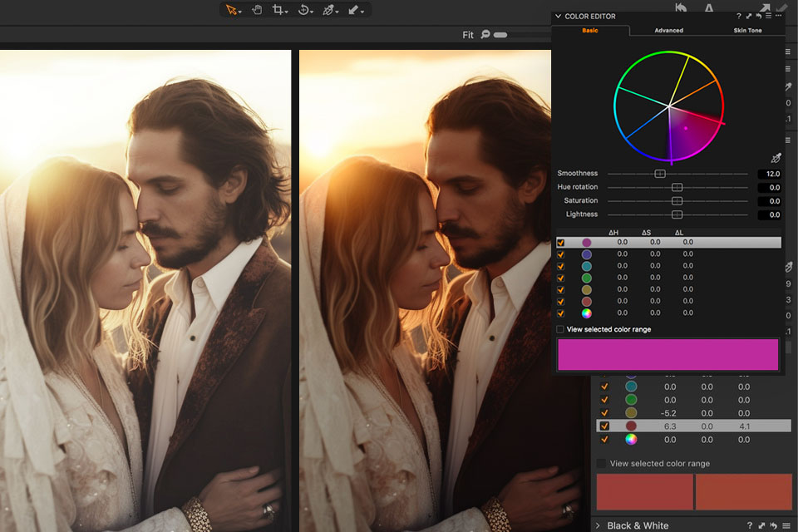
Task: Select rainbow all-colors row in floating list
Action: coord(586,313)
